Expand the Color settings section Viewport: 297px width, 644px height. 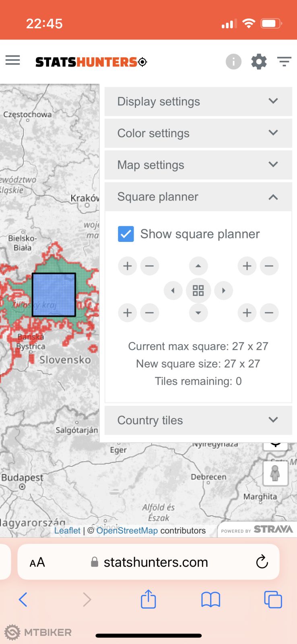(198, 133)
